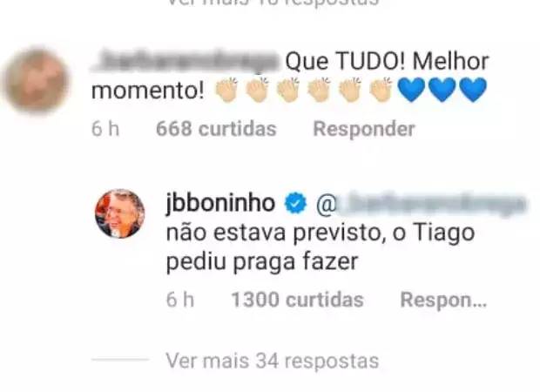Click the last clapping hands emoji
The width and height of the screenshot is (540, 392).
coord(381,90)
